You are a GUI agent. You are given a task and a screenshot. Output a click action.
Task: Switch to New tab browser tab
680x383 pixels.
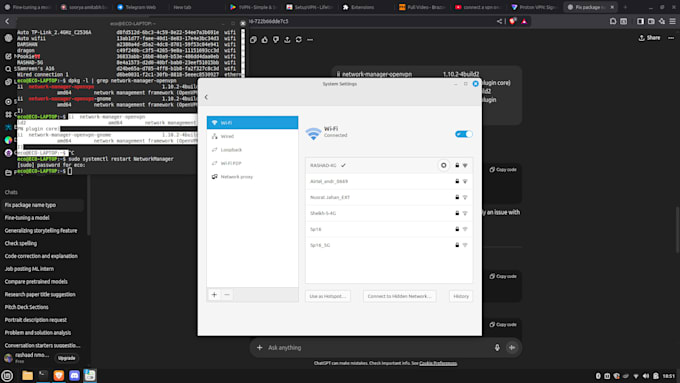click(x=182, y=7)
